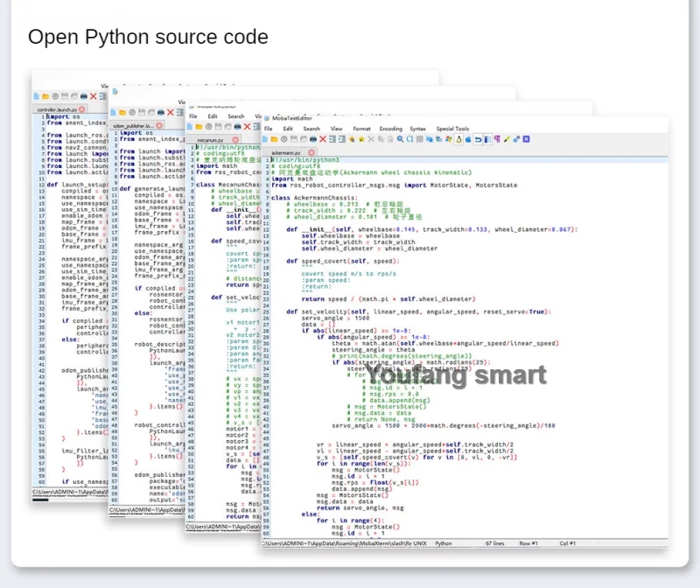Viewport: 700px width, 588px height.
Task: Open Search menu in mecanum.py window
Action: (x=235, y=116)
